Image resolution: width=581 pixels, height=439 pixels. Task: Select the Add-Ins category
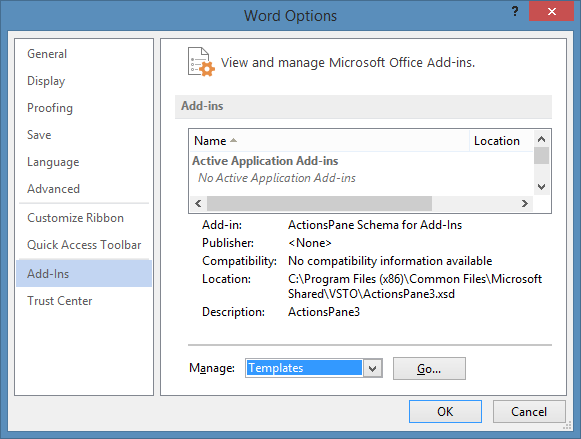(x=84, y=274)
